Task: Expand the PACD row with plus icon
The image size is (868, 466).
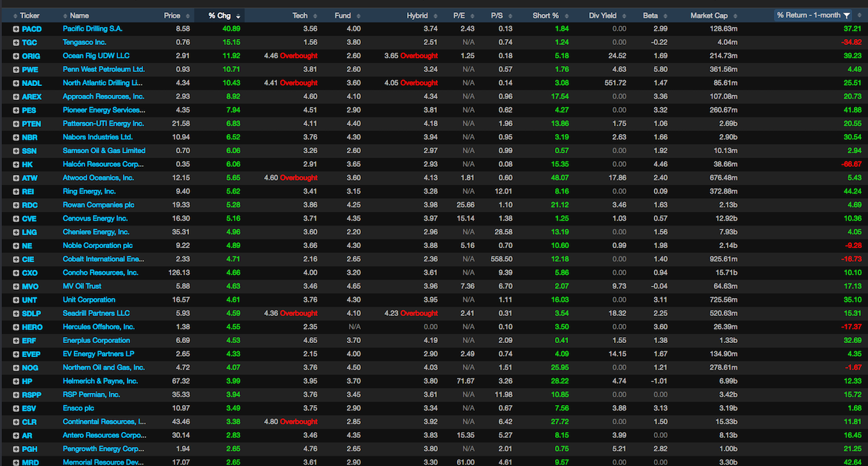Action: click(x=16, y=29)
